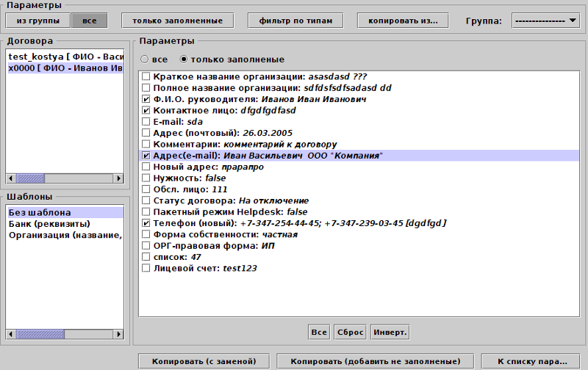Choose 'Банк (реквизиты)' template
588x370 pixels.
pyautogui.click(x=49, y=224)
